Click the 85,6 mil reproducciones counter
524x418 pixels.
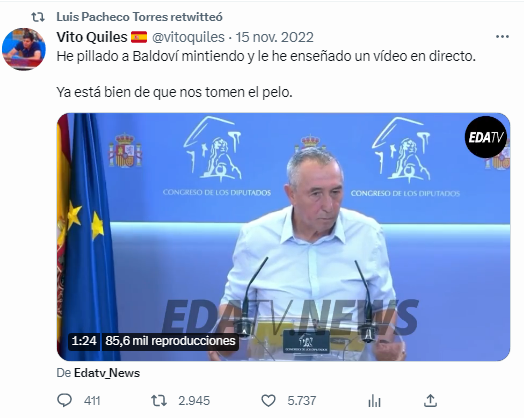(170, 341)
